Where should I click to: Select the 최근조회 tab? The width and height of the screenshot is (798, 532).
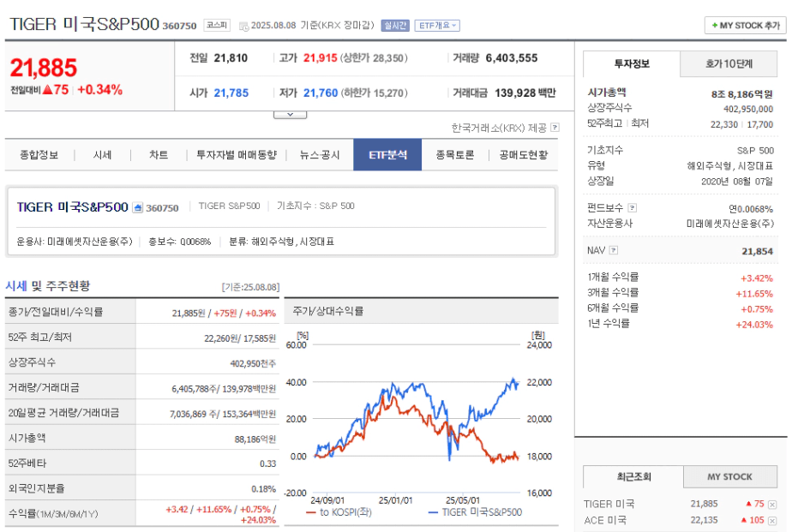[633, 476]
